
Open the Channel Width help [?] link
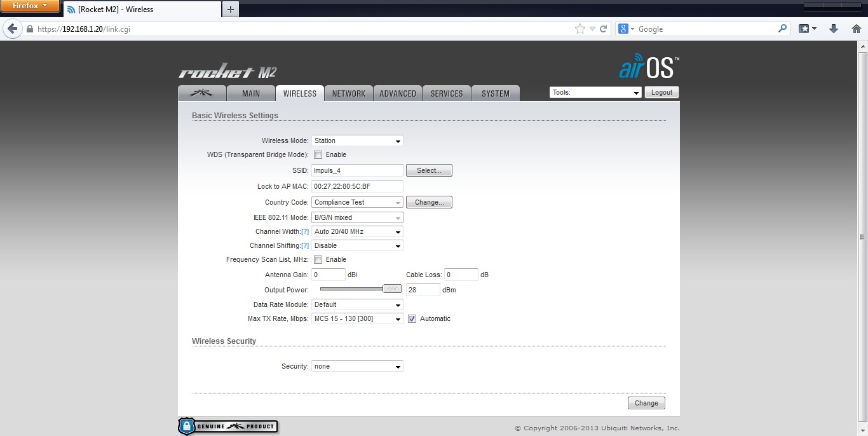pyautogui.click(x=305, y=232)
